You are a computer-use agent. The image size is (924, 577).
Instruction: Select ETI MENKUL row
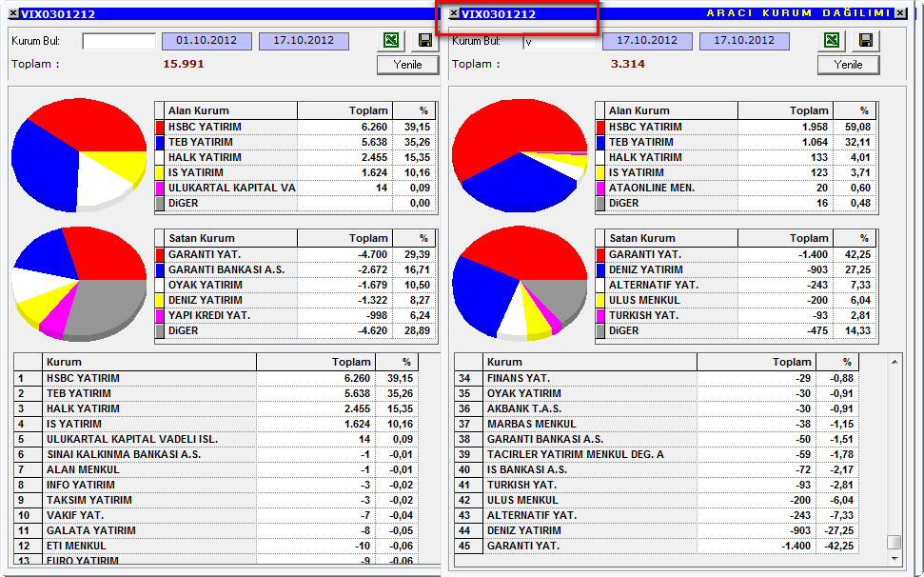click(216, 546)
